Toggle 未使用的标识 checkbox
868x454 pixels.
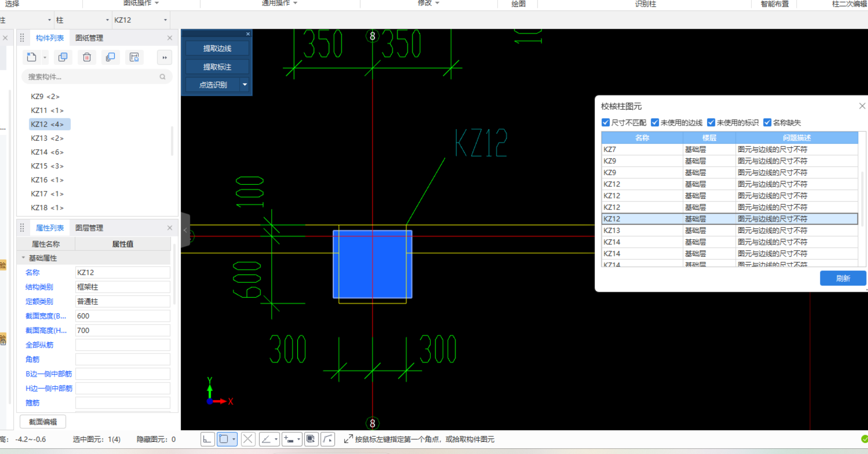pyautogui.click(x=711, y=122)
